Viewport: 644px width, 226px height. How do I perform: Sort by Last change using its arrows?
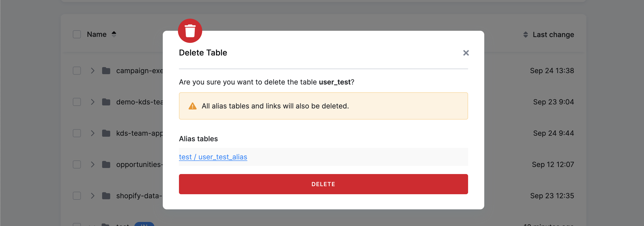coord(525,35)
